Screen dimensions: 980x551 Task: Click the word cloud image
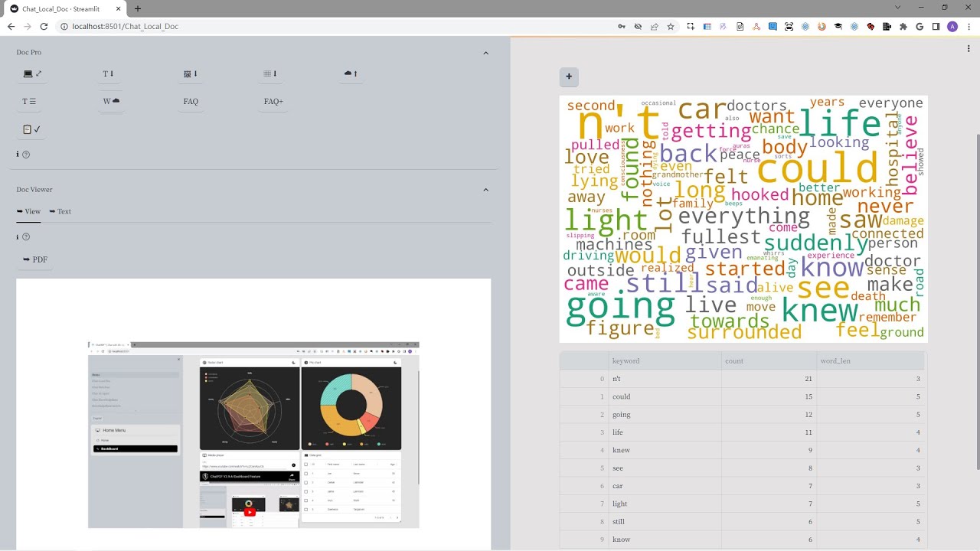[x=743, y=219]
